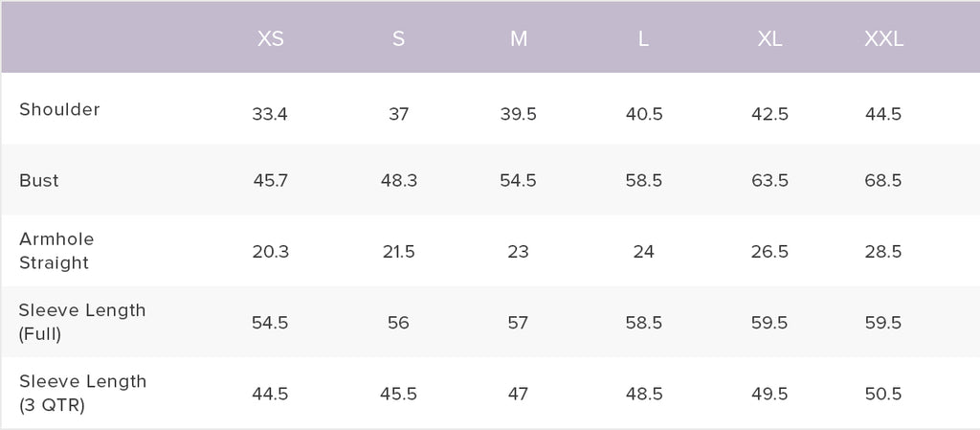This screenshot has height=430, width=980.
Task: Click the XS size column header
Action: (270, 39)
